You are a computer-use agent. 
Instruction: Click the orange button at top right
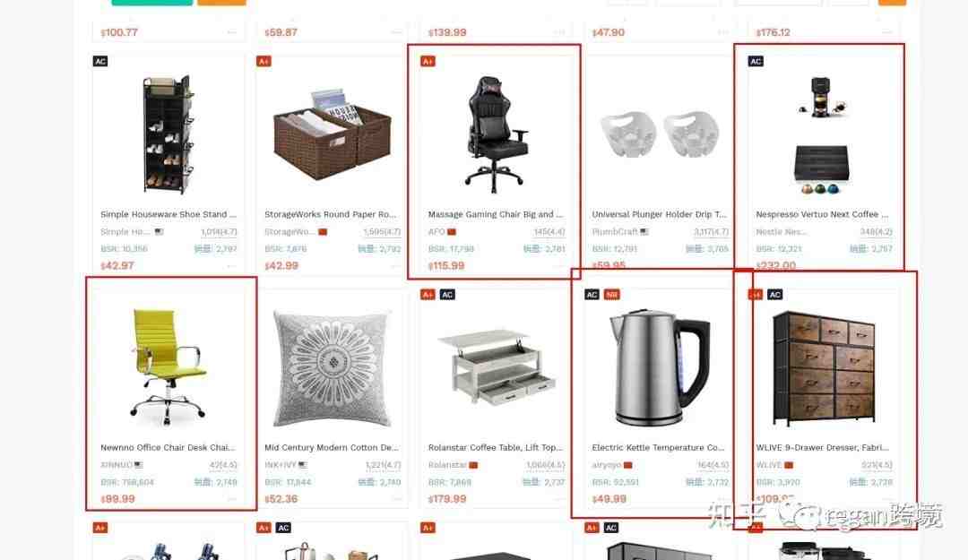pyautogui.click(x=892, y=3)
